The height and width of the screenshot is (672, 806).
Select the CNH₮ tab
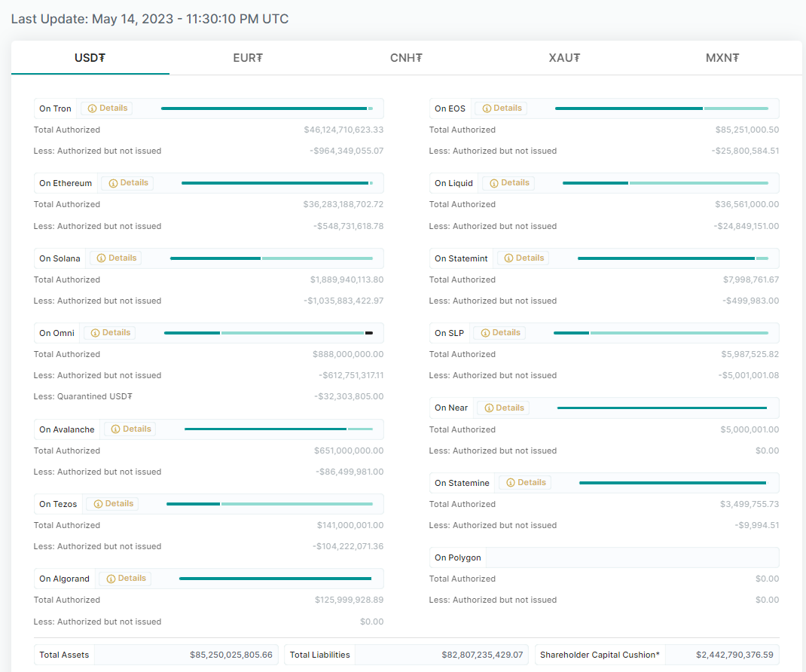point(406,57)
